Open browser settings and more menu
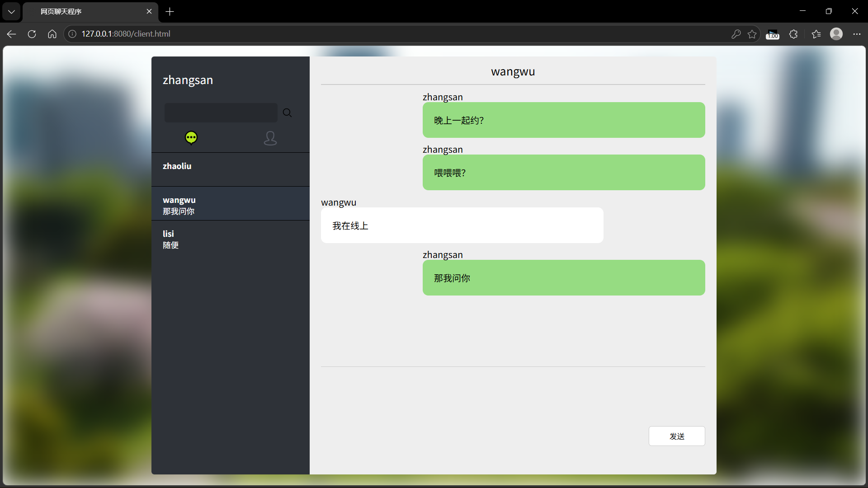This screenshot has height=488, width=868. click(857, 34)
